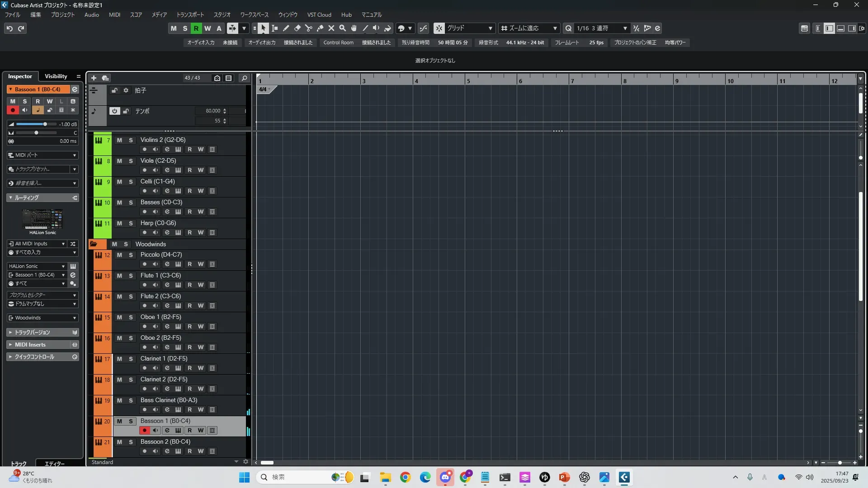Select the Draw pencil tool
This screenshot has height=488, width=868.
click(x=286, y=28)
